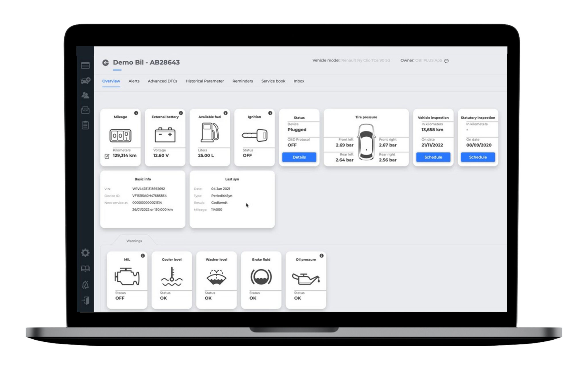This screenshot has height=369, width=588.
Task: Select the Warnings section tab
Action: (x=134, y=241)
